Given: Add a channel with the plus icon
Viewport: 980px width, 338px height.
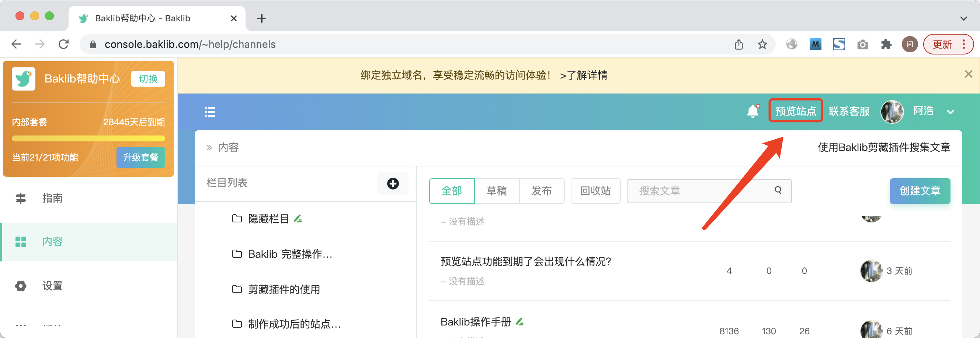Looking at the screenshot, I should [393, 183].
